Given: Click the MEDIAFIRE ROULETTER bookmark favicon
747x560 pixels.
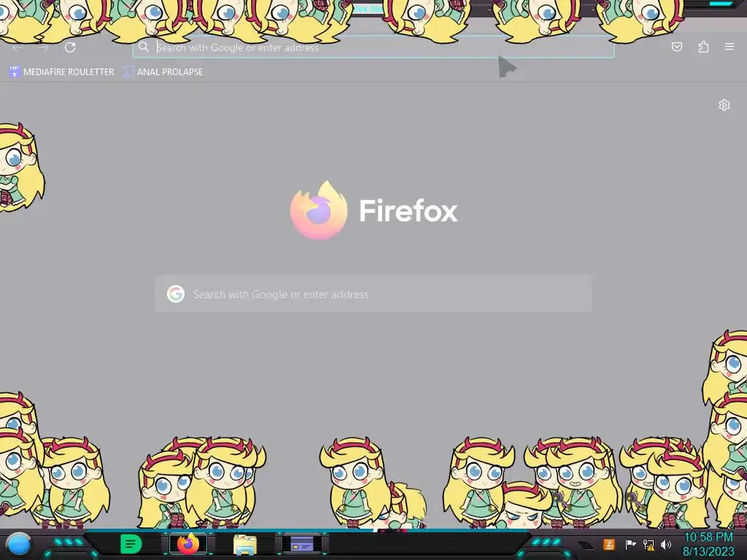Looking at the screenshot, I should (x=15, y=72).
